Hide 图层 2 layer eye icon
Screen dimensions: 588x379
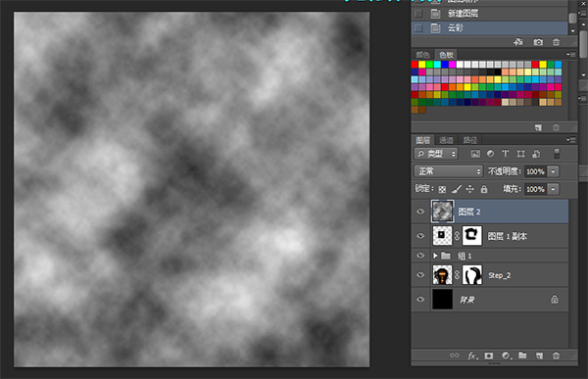(x=420, y=212)
